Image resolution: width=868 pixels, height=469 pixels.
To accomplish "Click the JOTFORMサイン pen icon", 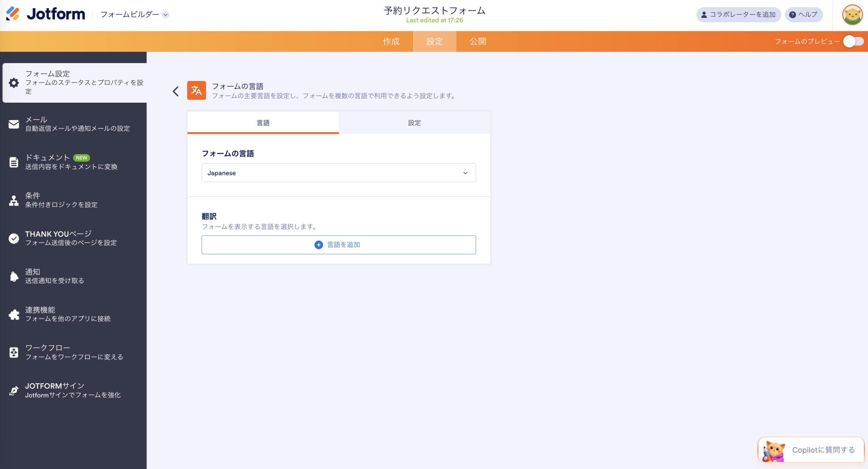I will 14,390.
